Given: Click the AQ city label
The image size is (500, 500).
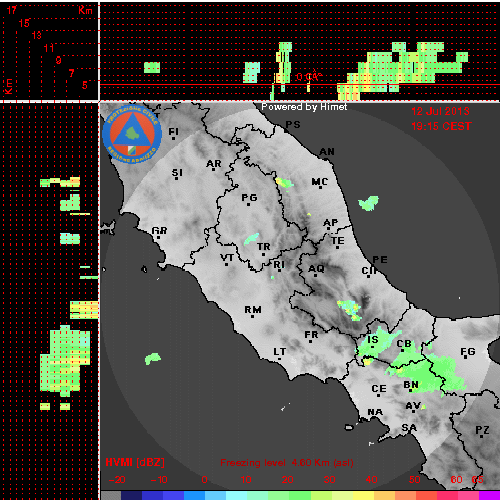Looking at the screenshot, I should click(x=316, y=268).
